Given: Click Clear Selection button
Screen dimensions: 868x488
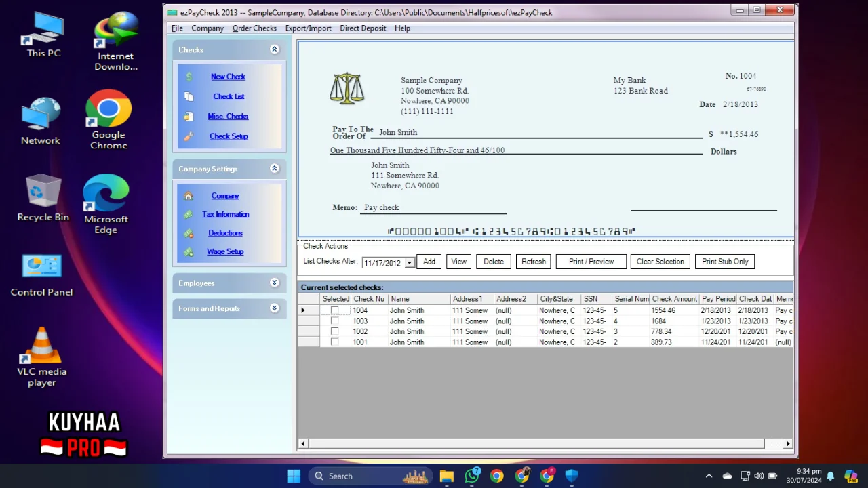Looking at the screenshot, I should coord(660,262).
